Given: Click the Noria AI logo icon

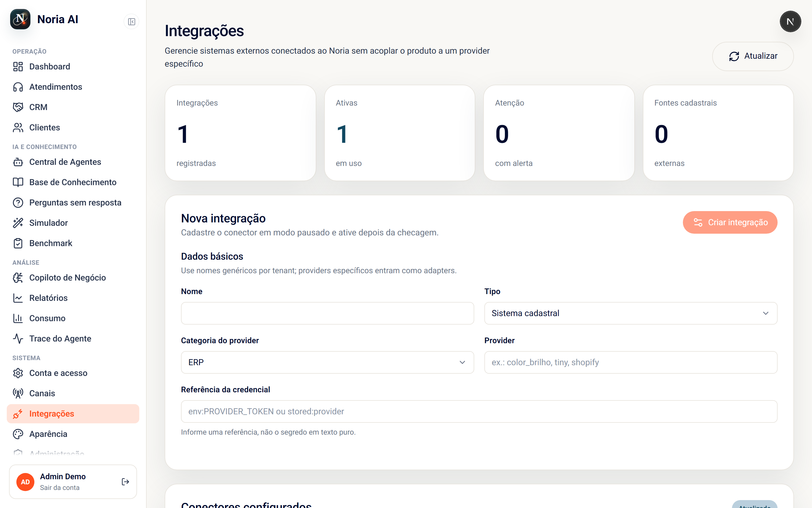Looking at the screenshot, I should (20, 19).
